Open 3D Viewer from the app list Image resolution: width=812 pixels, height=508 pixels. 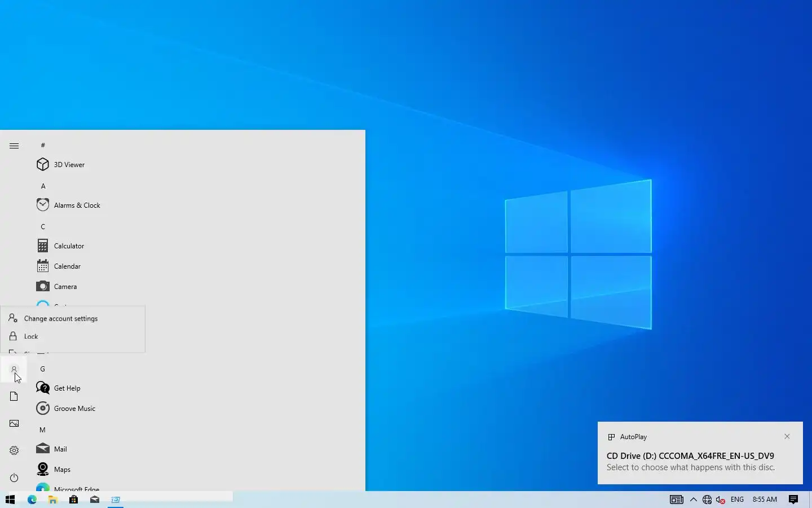[x=60, y=164]
